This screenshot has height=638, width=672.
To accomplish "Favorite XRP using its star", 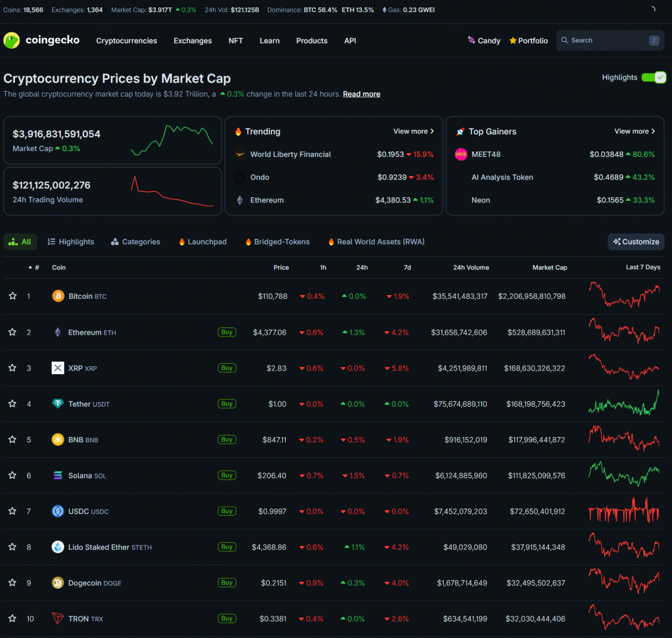I will click(13, 368).
